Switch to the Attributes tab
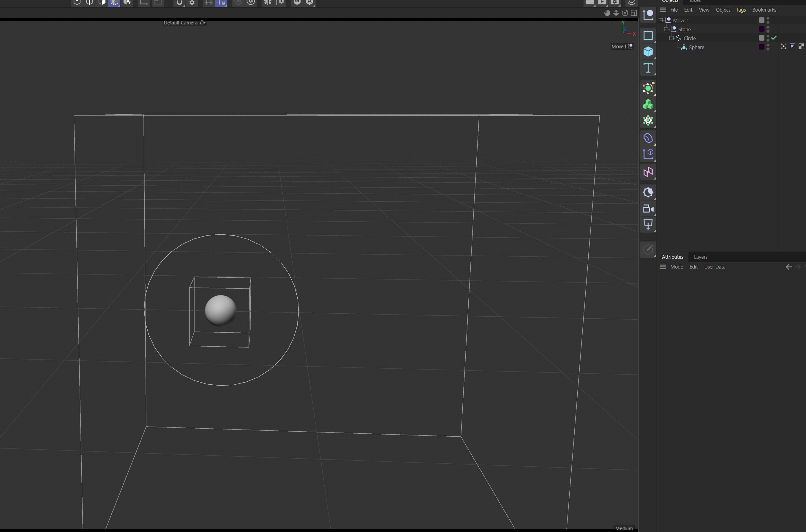This screenshot has width=806, height=532. pyautogui.click(x=672, y=257)
